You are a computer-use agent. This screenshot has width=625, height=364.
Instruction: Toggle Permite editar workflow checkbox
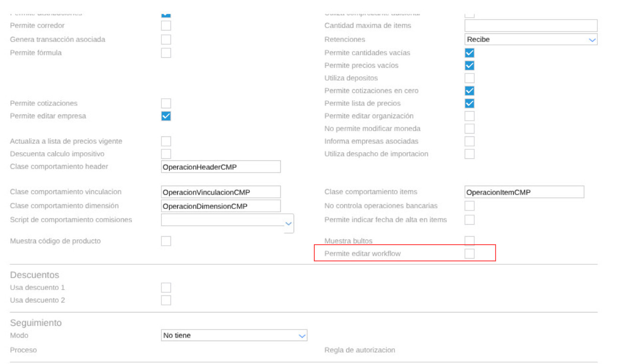[x=469, y=254]
